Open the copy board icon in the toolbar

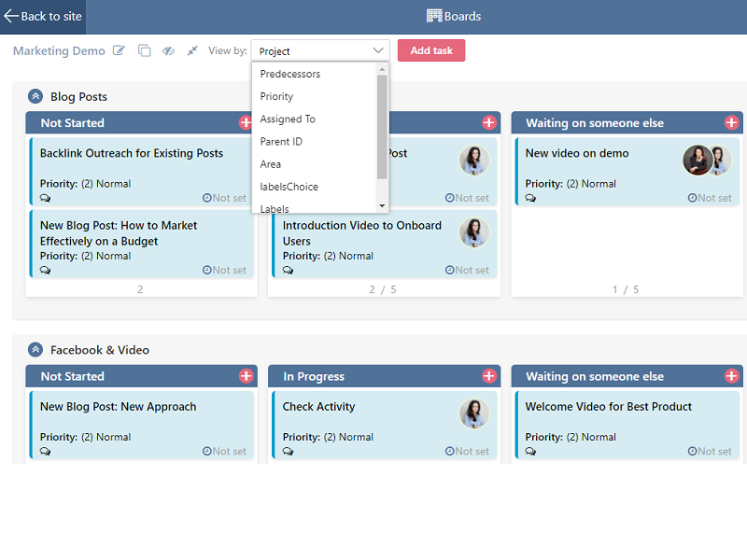tap(145, 50)
